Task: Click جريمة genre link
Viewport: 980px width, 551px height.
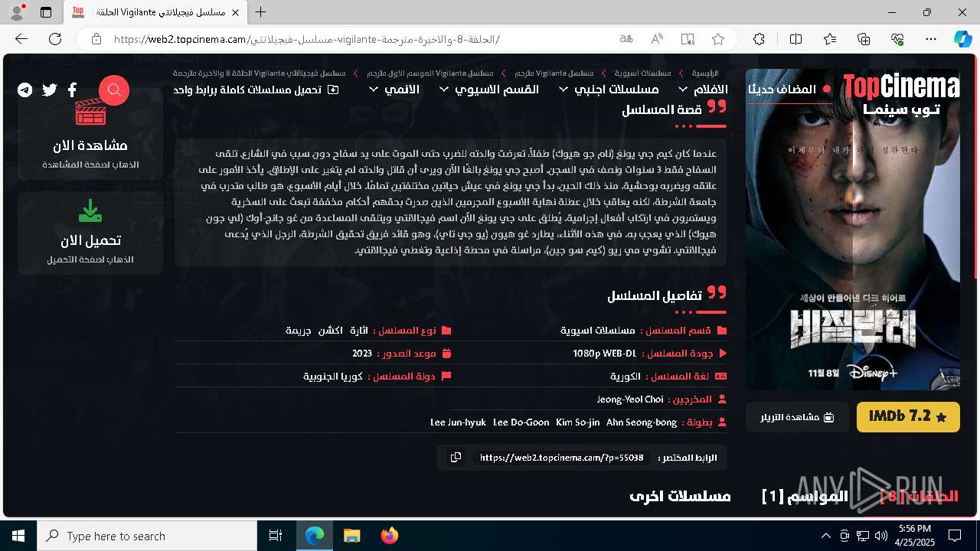Action: 299,331
